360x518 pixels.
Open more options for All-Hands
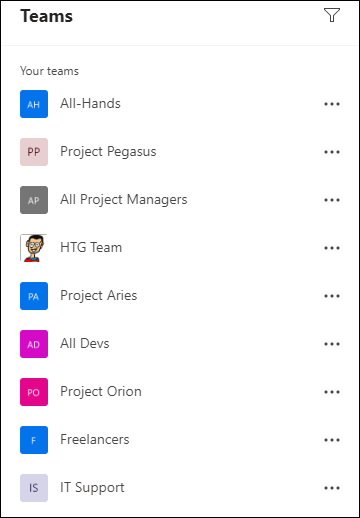pyautogui.click(x=332, y=104)
